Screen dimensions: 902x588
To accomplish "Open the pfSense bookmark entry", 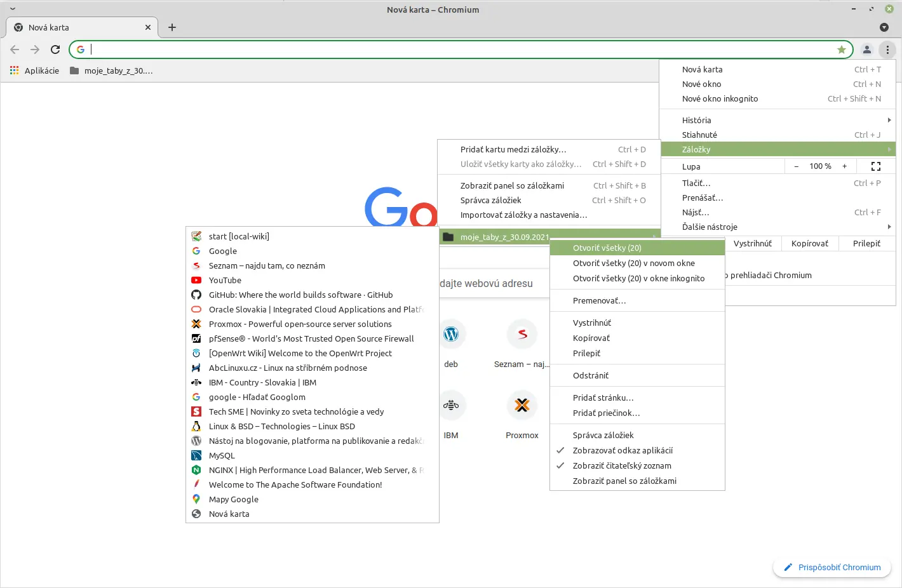I will coord(313,338).
